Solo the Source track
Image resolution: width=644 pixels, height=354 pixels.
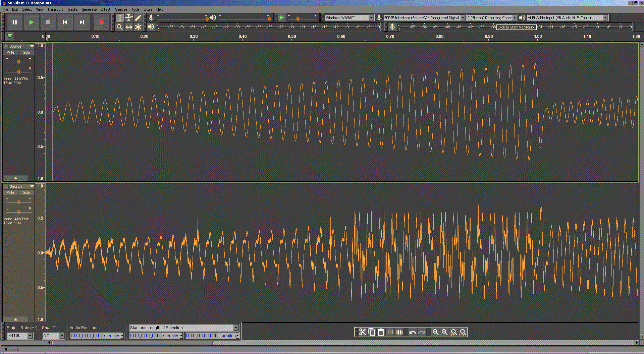26,52
